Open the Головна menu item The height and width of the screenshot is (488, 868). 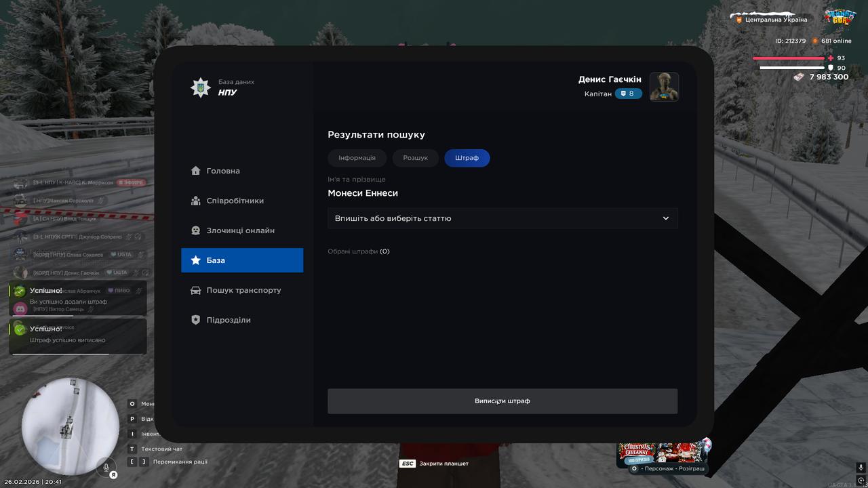[x=242, y=171]
